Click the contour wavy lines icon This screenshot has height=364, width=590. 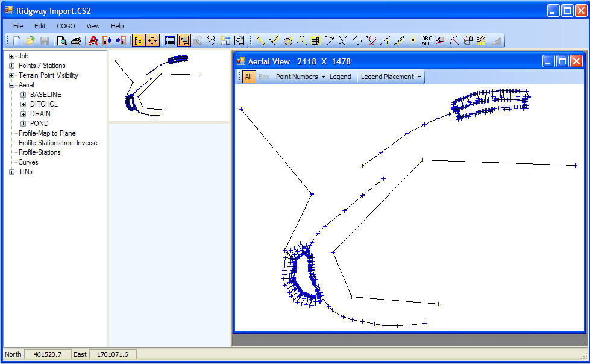click(211, 40)
